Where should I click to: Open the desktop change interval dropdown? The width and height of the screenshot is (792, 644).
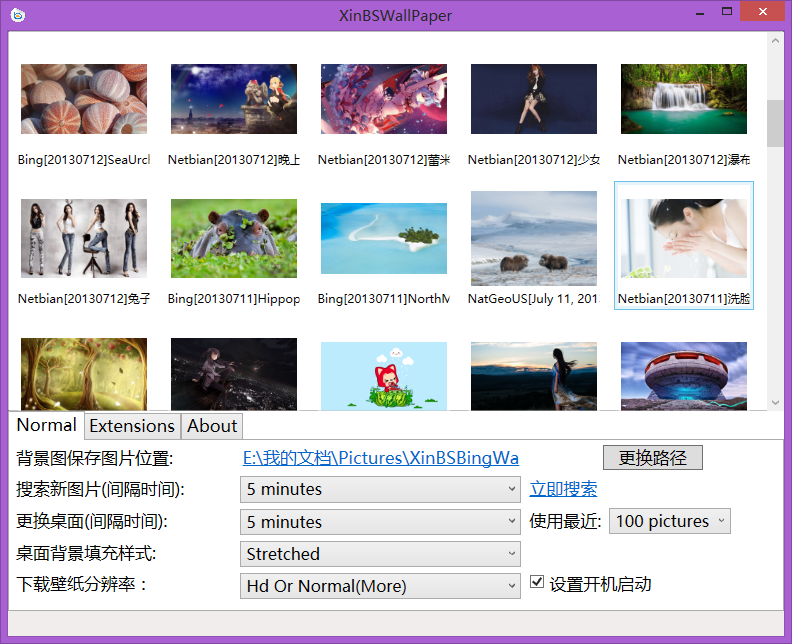[380, 521]
